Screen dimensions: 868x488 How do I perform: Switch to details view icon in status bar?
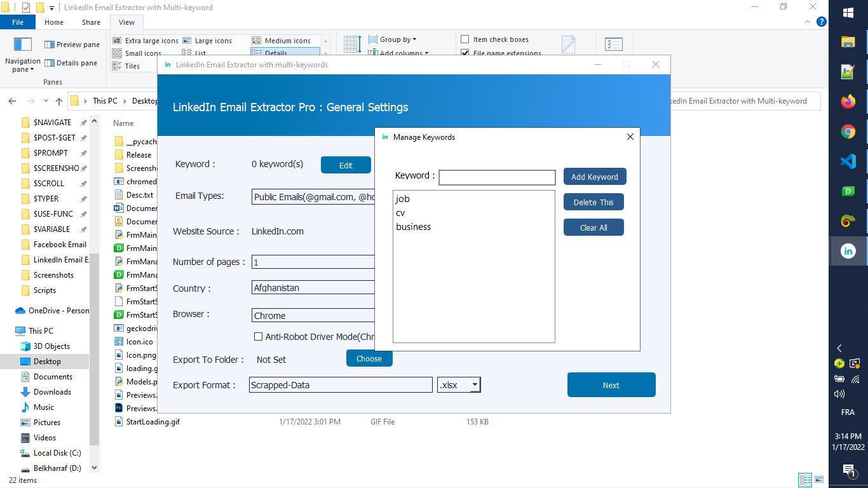click(805, 480)
